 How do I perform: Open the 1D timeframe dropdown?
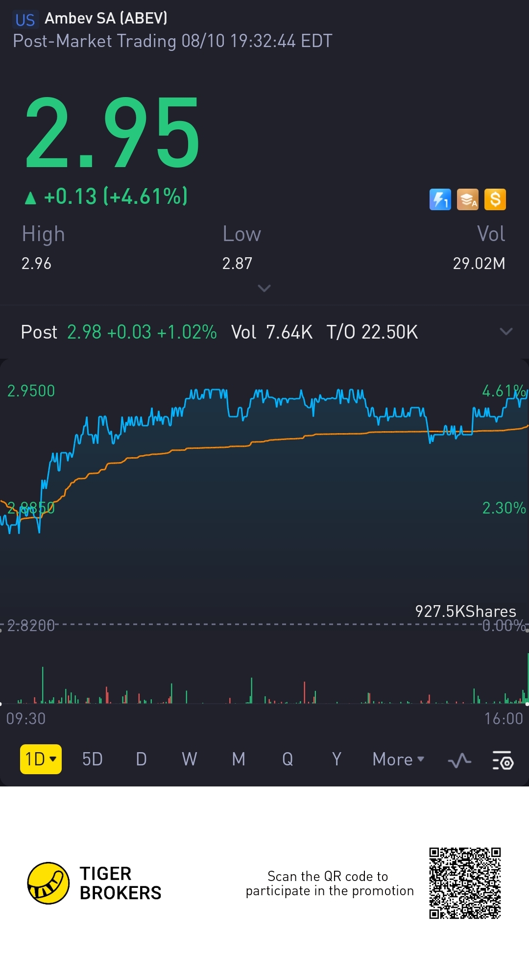click(x=41, y=759)
